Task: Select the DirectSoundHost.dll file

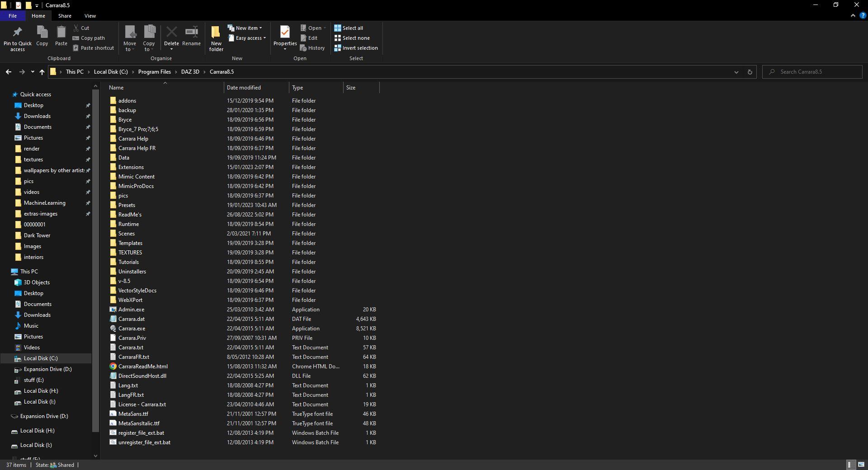Action: click(x=142, y=376)
